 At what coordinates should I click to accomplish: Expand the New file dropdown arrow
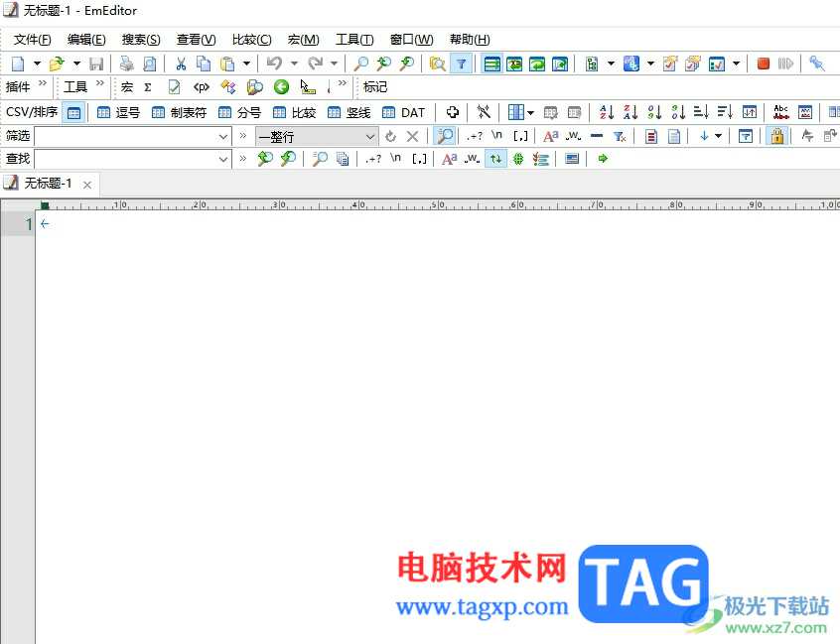(37, 64)
